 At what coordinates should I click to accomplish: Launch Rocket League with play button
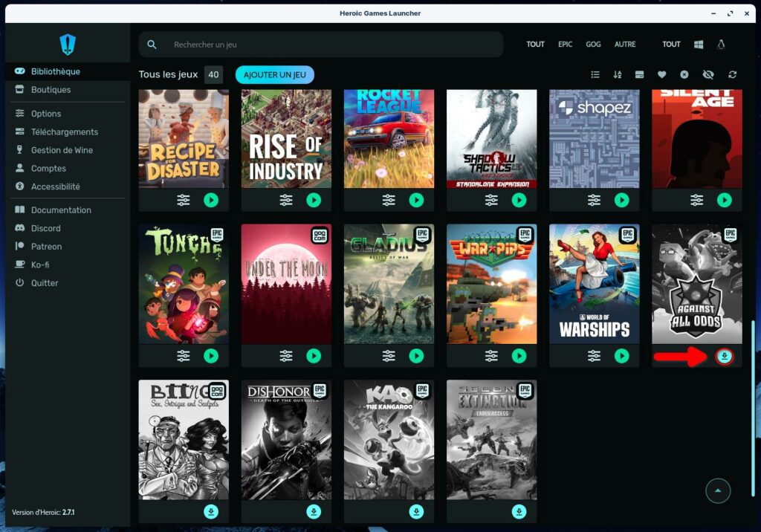point(416,200)
